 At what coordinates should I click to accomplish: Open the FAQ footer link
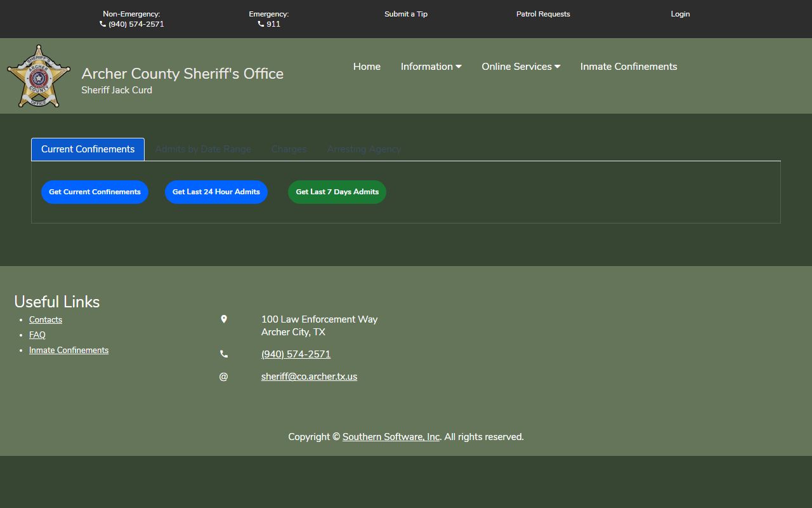pyautogui.click(x=37, y=335)
